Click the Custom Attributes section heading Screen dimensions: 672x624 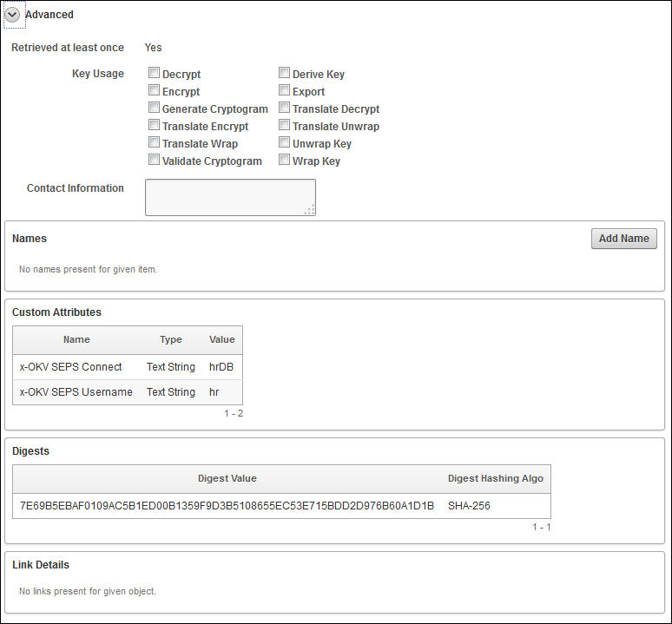56,312
